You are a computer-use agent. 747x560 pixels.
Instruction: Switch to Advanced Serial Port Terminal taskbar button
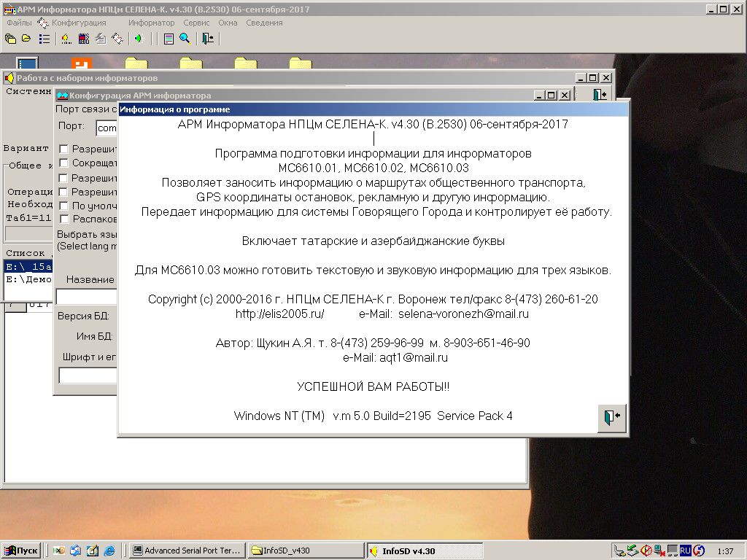[x=187, y=551]
